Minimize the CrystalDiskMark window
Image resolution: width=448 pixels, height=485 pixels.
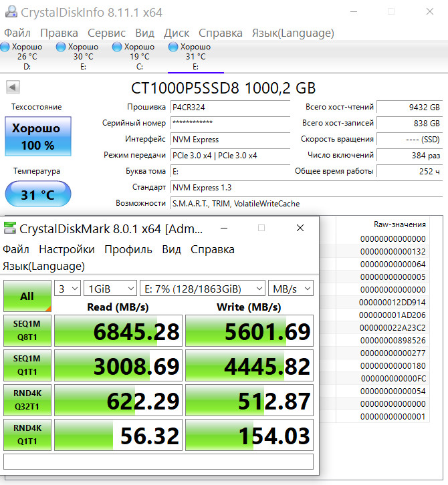coord(224,228)
